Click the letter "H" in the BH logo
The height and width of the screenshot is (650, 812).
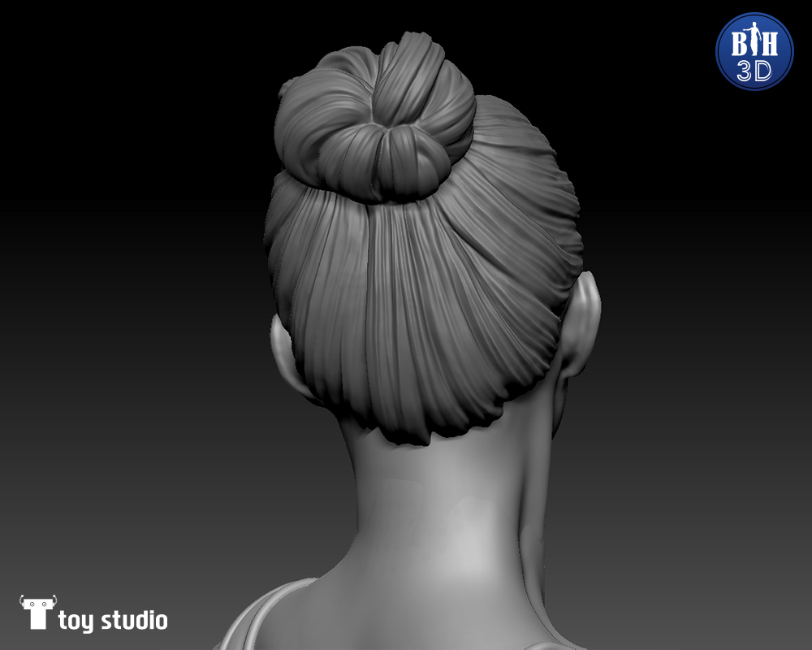(x=768, y=44)
